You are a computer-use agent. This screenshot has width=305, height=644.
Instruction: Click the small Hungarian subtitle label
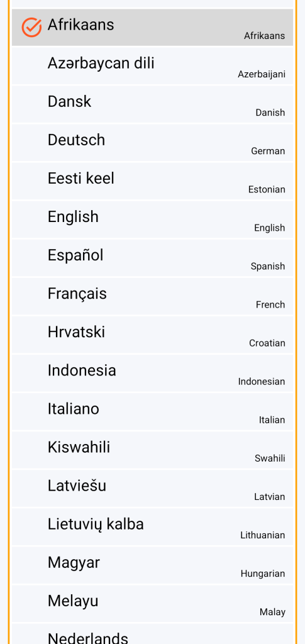tap(263, 574)
